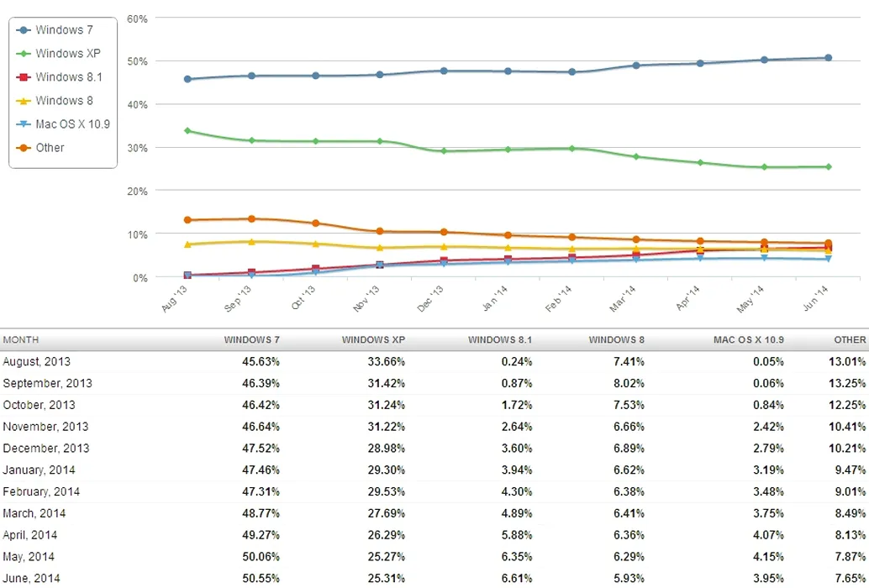
Task: Select the August, 2013 table row
Action: pyautogui.click(x=434, y=361)
